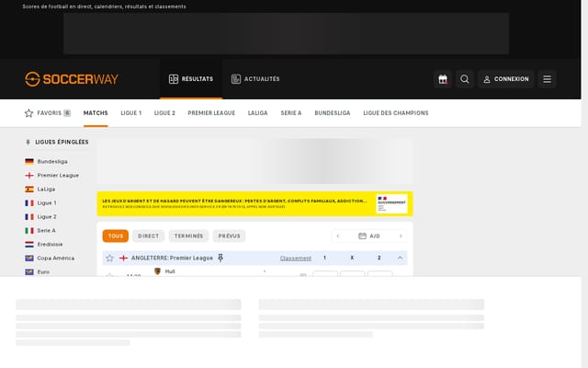Open the Résultats tab in header
Image resolution: width=588 pixels, height=368 pixels.
[191, 79]
